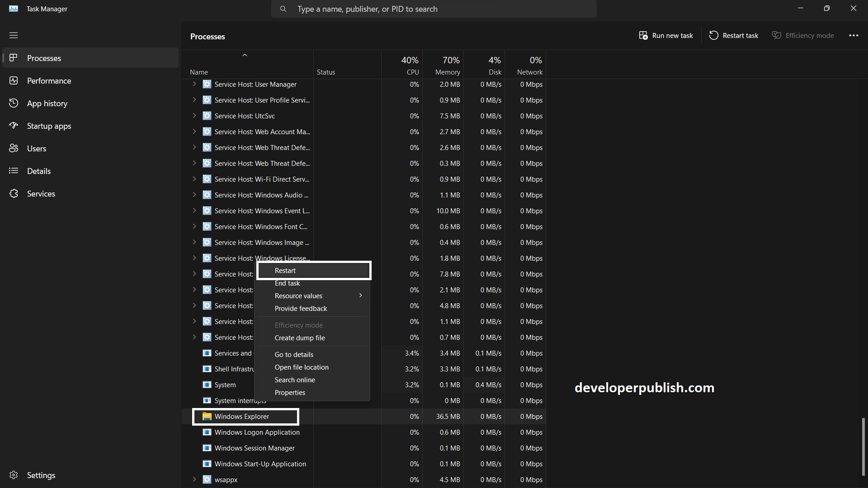Open App history via its icon
Image resolution: width=868 pixels, height=488 pixels.
click(x=14, y=103)
